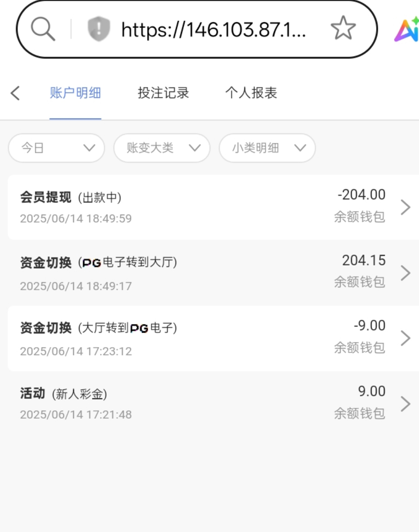Open the 个人报表 tab
The height and width of the screenshot is (532, 419).
251,93
